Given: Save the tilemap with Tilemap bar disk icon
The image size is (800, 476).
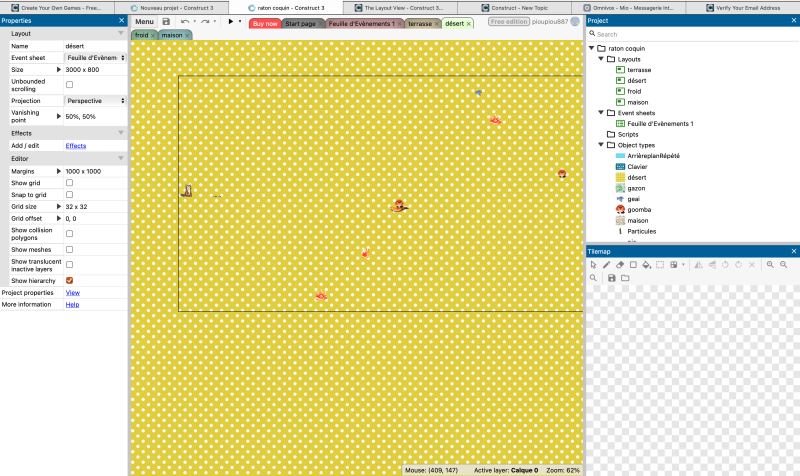Looking at the screenshot, I should tap(611, 278).
